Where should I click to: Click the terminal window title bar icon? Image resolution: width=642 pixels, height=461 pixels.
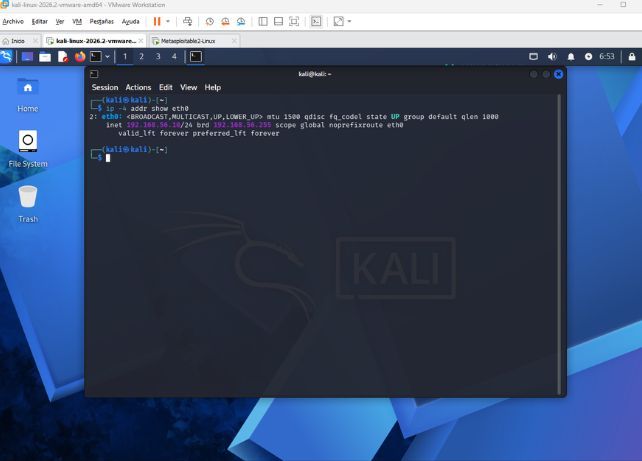[x=94, y=74]
